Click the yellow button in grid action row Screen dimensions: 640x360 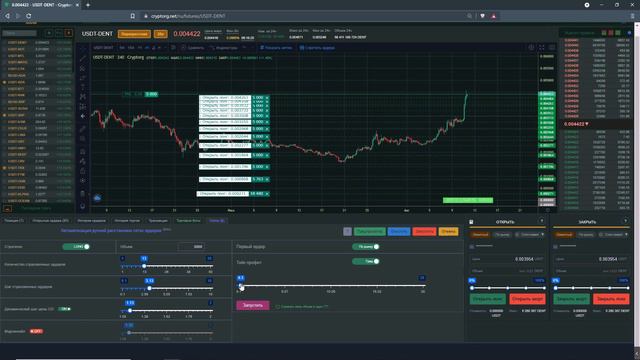[448, 231]
